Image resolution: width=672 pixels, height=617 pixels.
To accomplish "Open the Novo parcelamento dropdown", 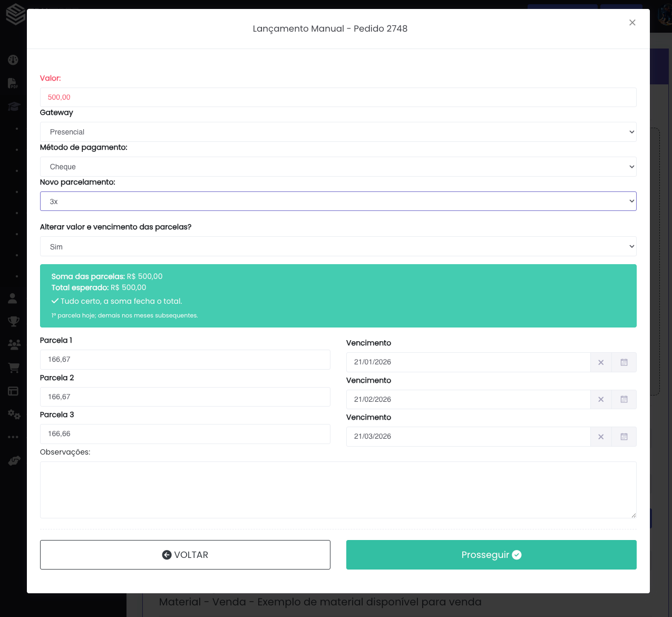I will point(338,201).
